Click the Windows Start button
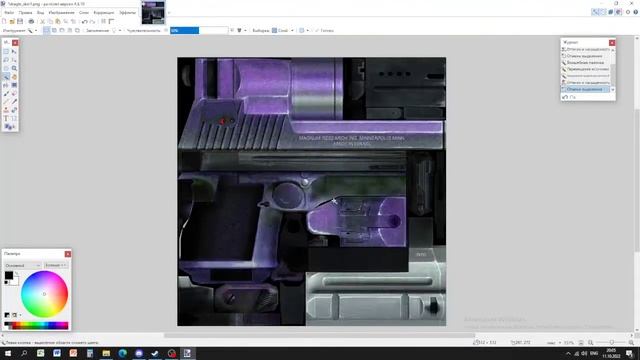The width and height of the screenshot is (640, 360). pyautogui.click(x=8, y=353)
